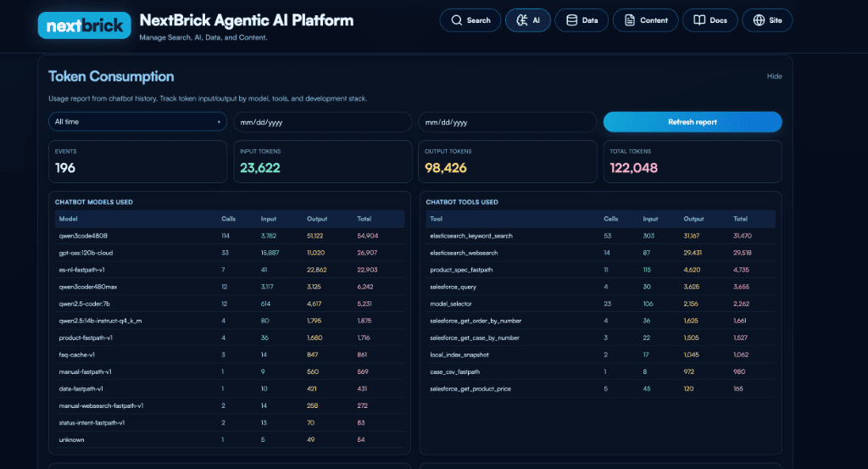Open the Docs section
Viewport: 868px width, 469px height.
click(710, 20)
